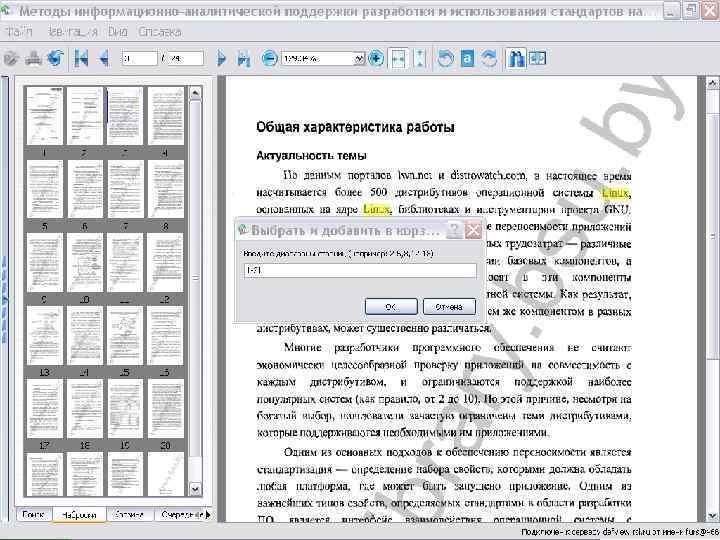Screen dimensions: 720x540
Task: Open the navigation menu beside Файл
Action: point(73,32)
